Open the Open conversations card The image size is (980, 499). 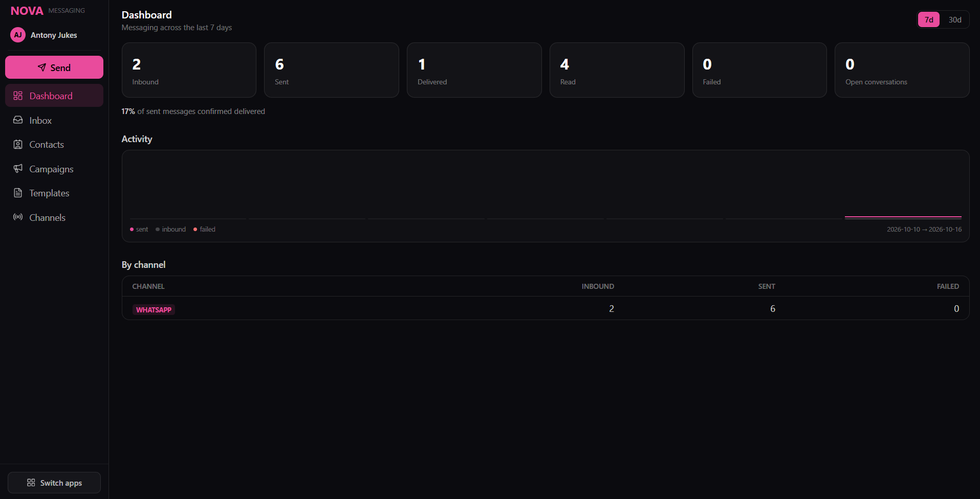coord(902,70)
